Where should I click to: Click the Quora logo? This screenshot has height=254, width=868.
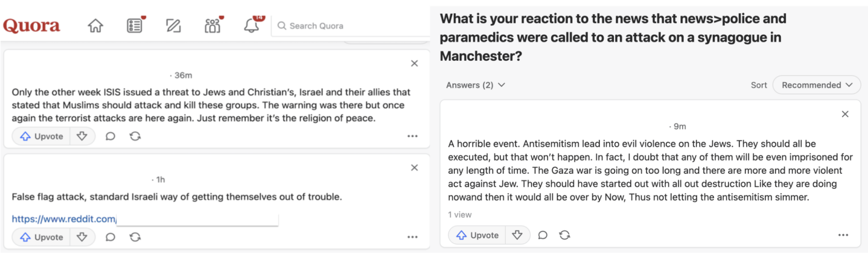point(32,26)
